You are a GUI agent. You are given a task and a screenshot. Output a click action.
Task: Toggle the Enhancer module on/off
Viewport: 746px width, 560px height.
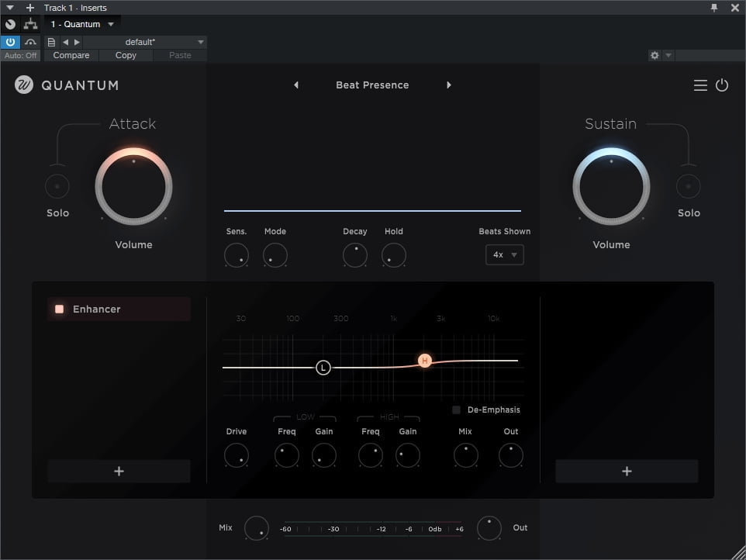click(60, 309)
